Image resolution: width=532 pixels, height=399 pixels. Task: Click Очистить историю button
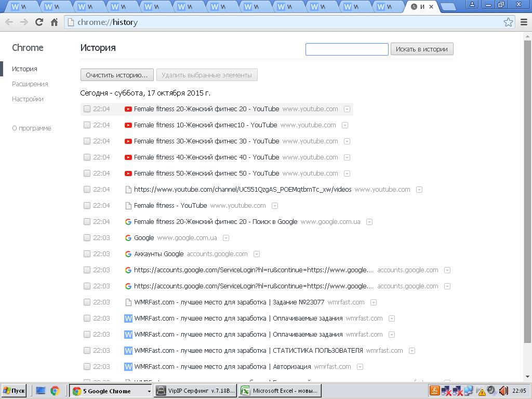click(117, 75)
